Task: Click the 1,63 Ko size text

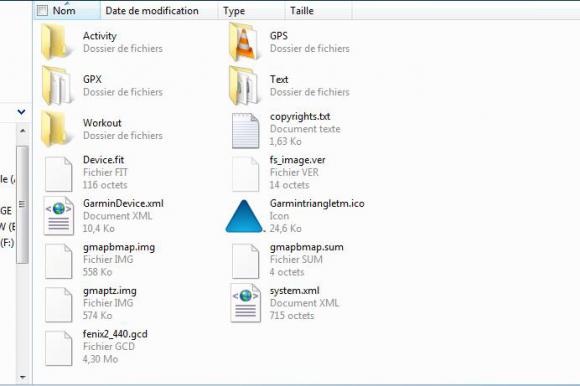Action: point(285,141)
